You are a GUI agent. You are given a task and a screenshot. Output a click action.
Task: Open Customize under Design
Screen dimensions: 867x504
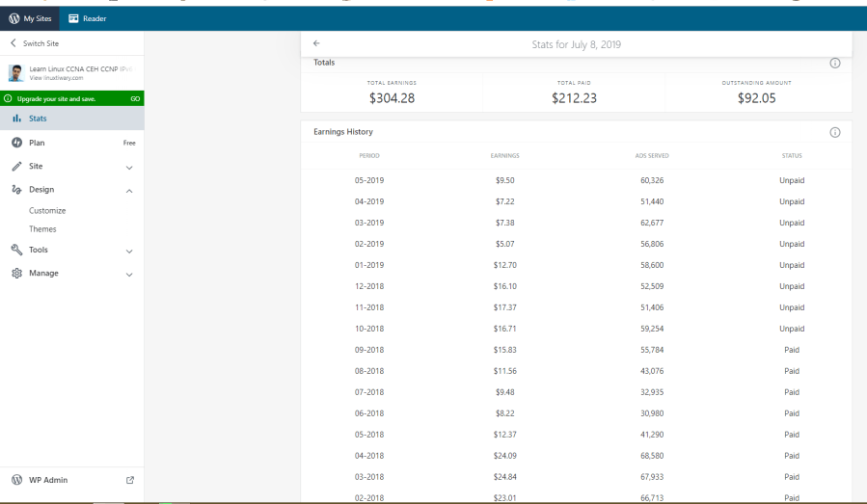(47, 210)
